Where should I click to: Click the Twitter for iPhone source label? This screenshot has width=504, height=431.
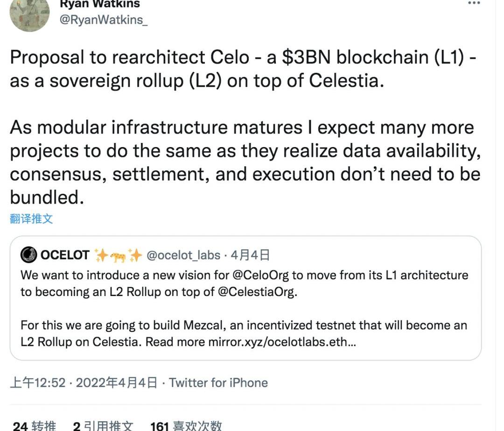(218, 383)
